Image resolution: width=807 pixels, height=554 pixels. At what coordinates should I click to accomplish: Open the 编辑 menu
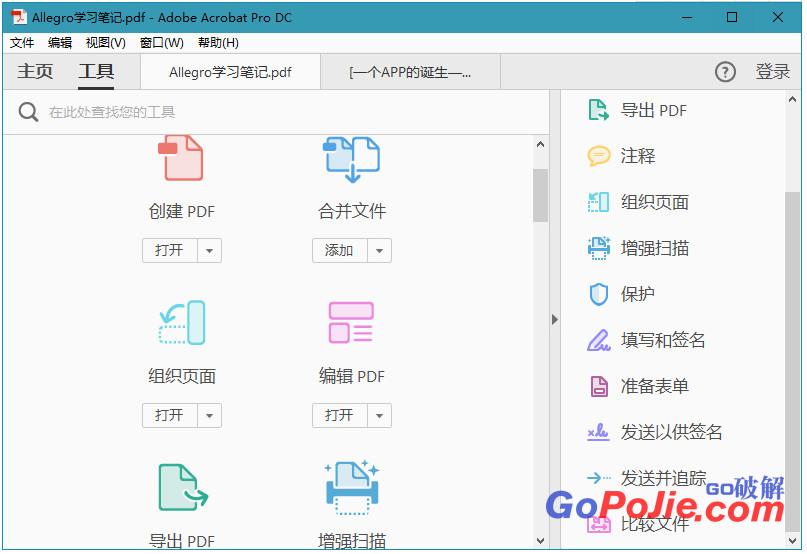coord(60,43)
